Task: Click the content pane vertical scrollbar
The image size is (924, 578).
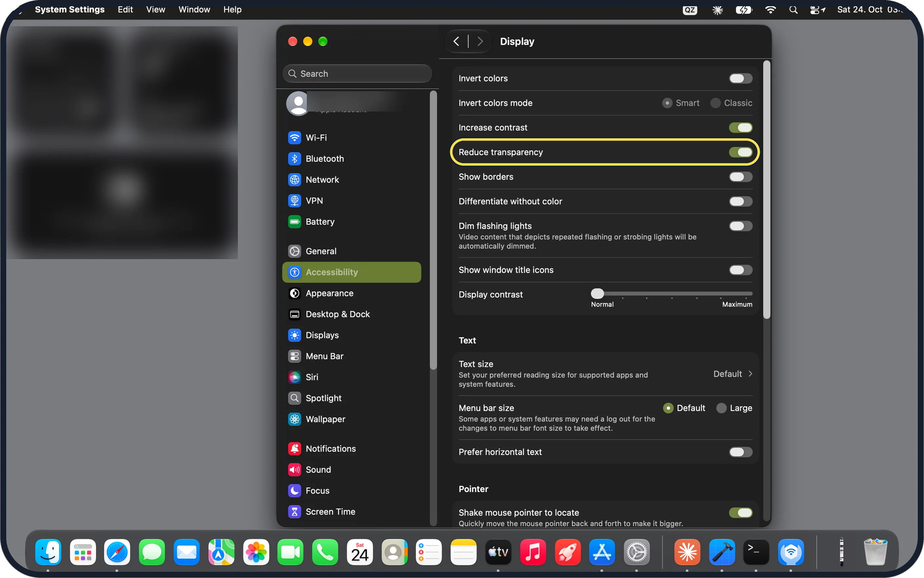Action: click(766, 190)
